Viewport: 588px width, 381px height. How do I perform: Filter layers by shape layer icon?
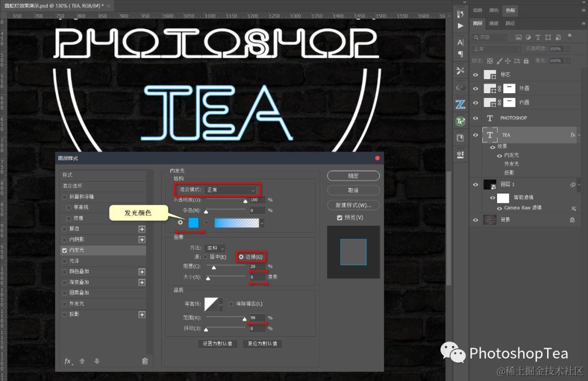click(548, 37)
